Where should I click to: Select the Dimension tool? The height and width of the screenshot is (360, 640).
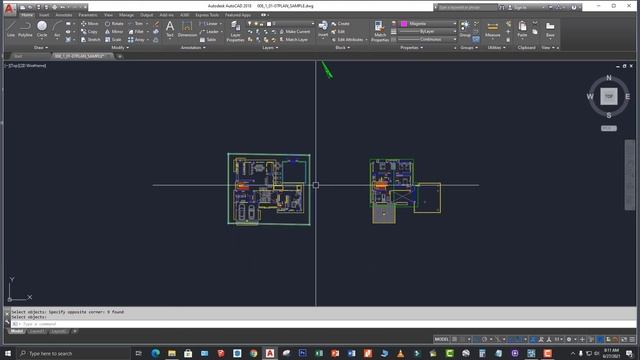187,29
